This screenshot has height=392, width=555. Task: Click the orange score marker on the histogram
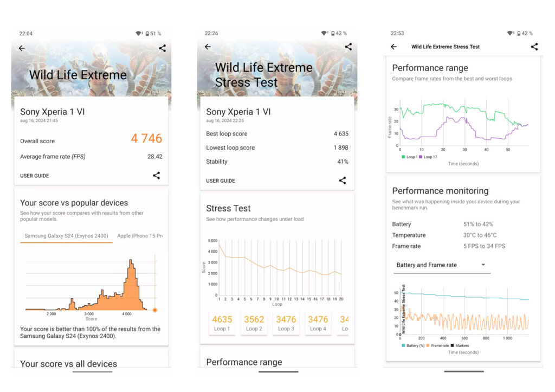click(155, 310)
